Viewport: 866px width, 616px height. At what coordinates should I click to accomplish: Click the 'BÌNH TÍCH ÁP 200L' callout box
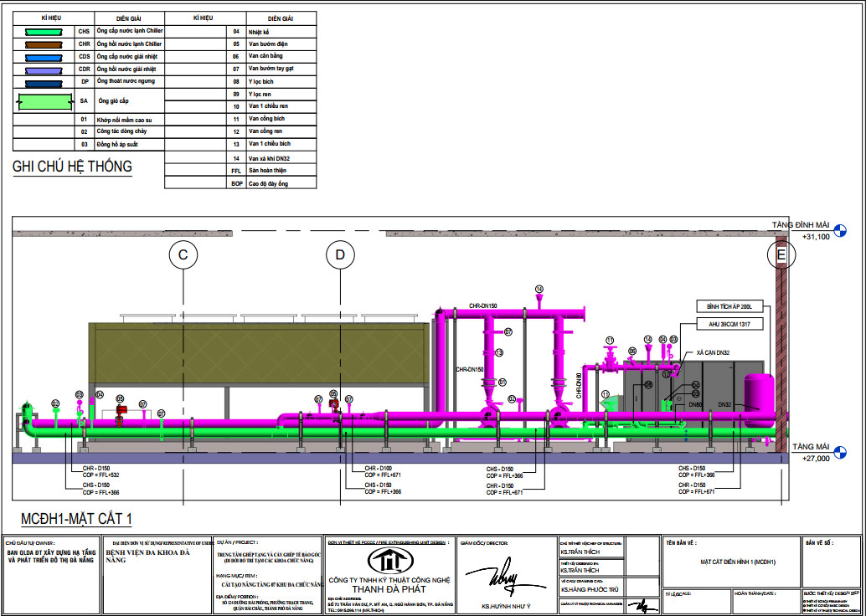point(729,306)
